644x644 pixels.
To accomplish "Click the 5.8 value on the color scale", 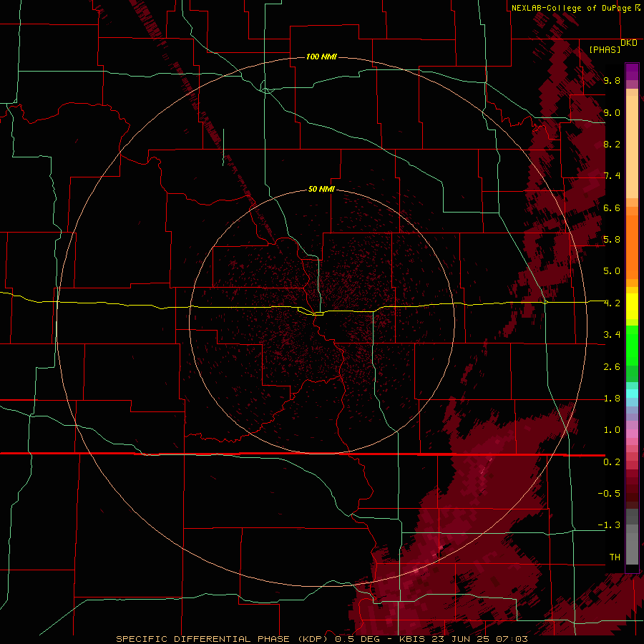I will coord(612,240).
